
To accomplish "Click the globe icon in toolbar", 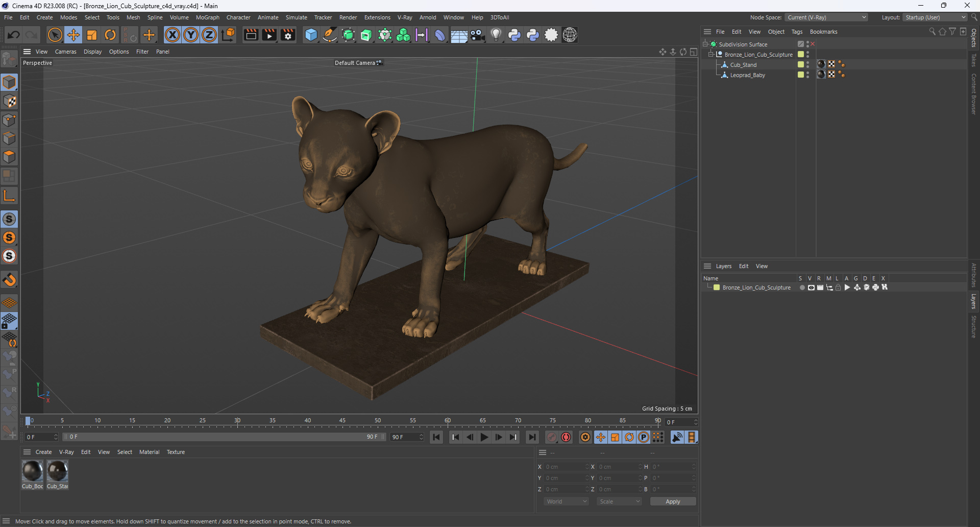I will (570, 35).
